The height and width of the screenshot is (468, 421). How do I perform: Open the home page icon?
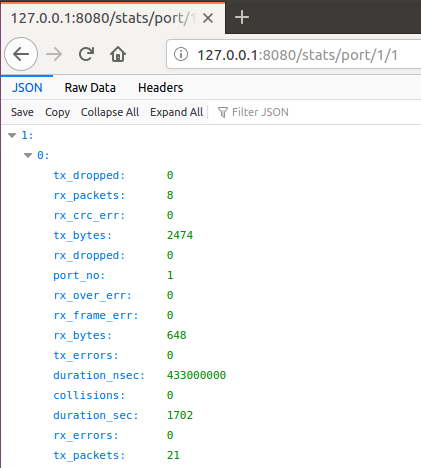tap(118, 54)
